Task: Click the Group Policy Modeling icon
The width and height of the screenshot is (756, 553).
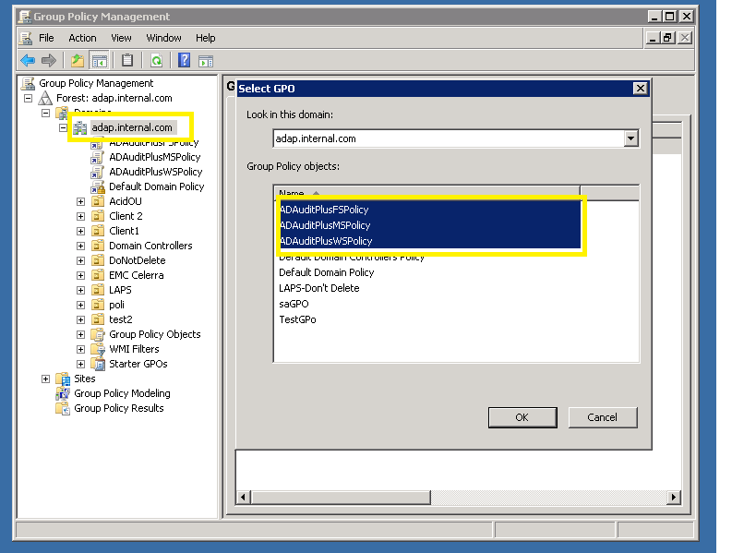Action: coord(63,393)
